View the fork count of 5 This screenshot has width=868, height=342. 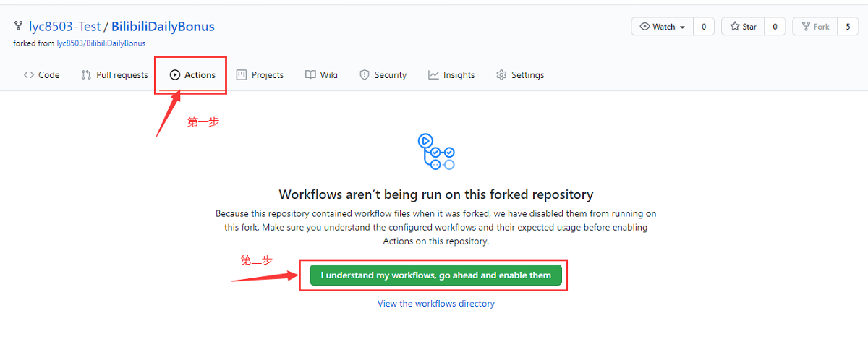[848, 27]
